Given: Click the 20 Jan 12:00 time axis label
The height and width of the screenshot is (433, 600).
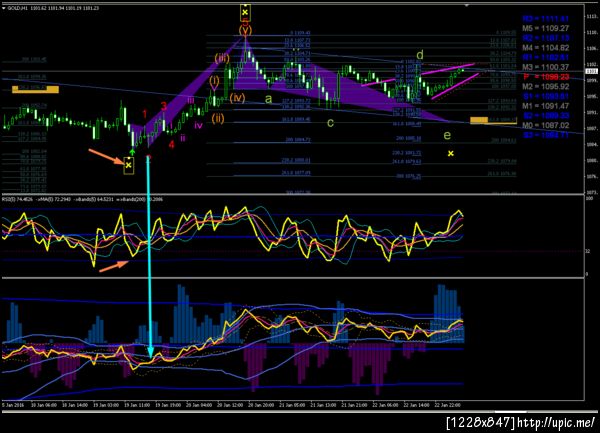Looking at the screenshot, I should 230,405.
